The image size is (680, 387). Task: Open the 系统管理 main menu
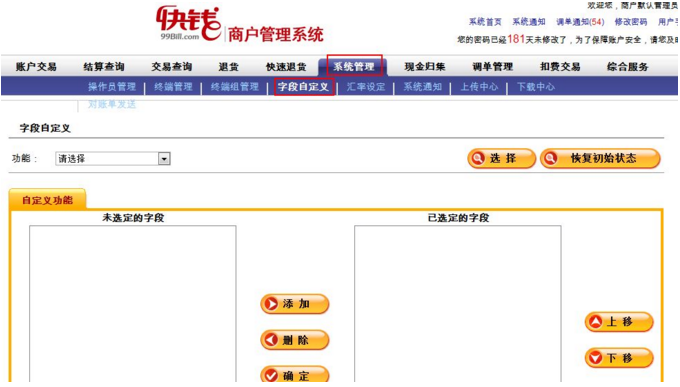coord(354,66)
